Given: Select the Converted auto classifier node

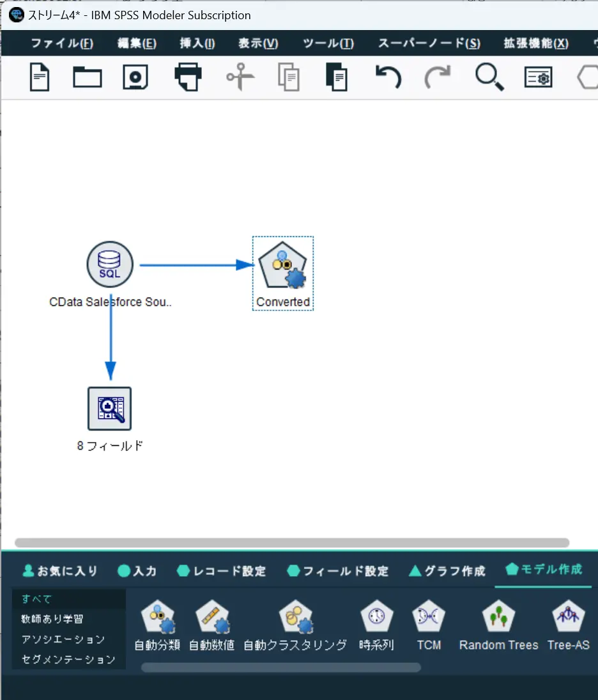Looking at the screenshot, I should 282,265.
